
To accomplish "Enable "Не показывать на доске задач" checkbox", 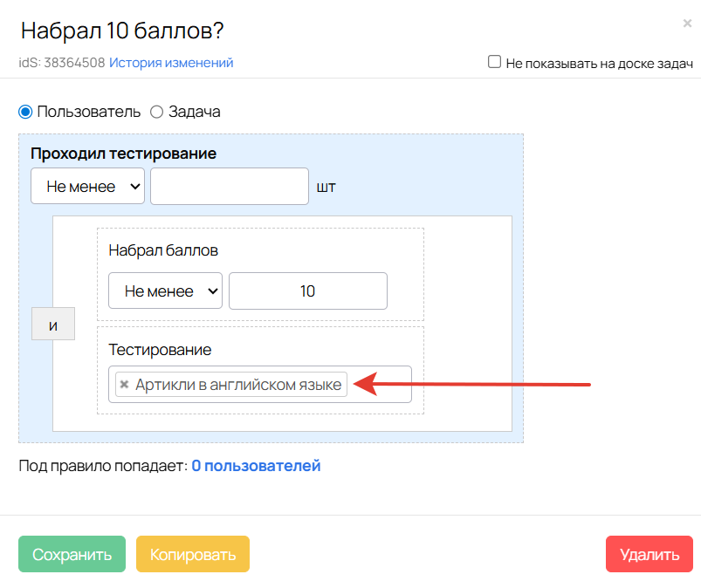I will click(495, 62).
